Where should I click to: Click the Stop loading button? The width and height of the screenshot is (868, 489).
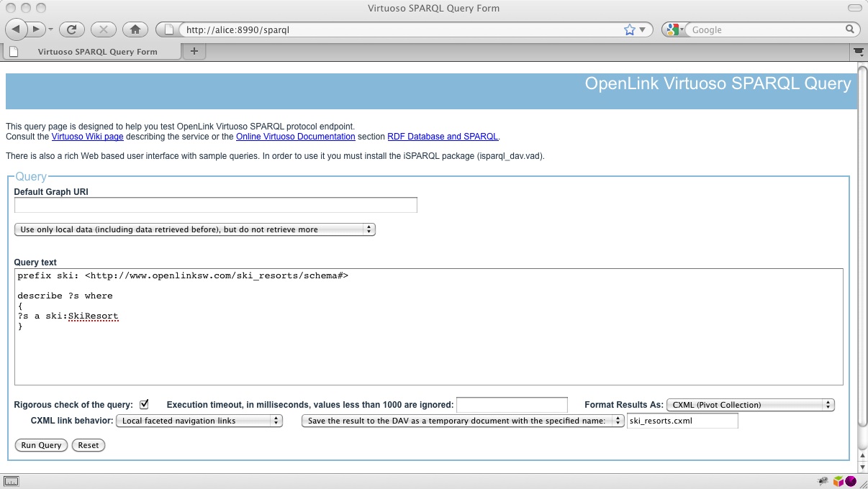point(104,29)
